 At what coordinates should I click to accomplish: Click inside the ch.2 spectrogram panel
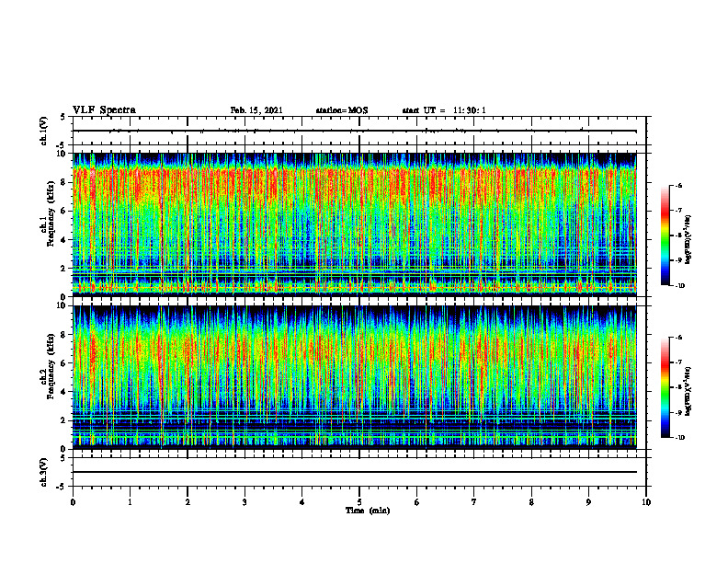(x=355, y=376)
